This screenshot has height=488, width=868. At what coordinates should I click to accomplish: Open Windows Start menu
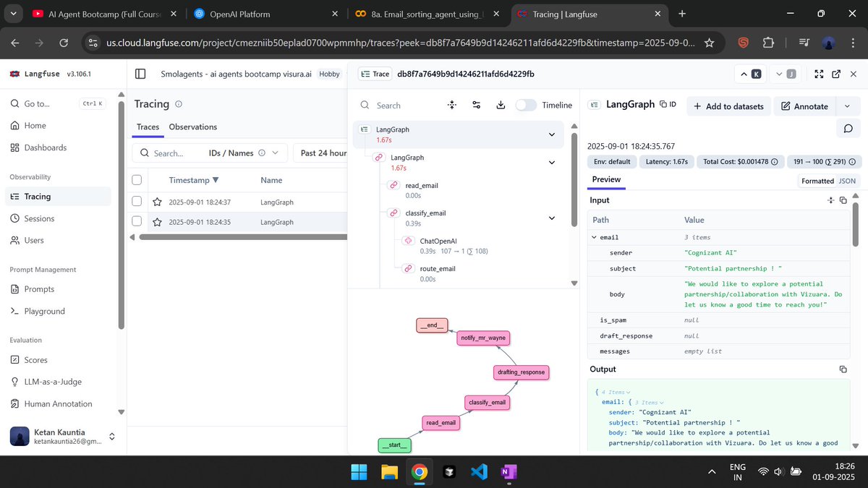tap(359, 472)
